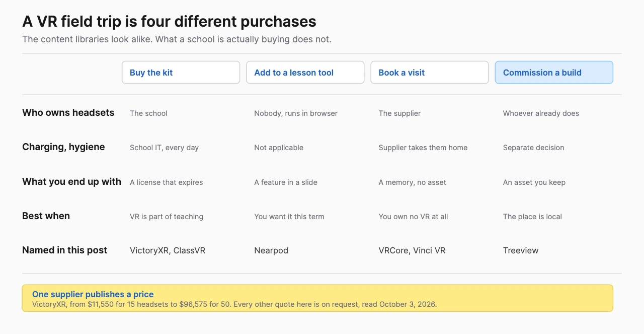The height and width of the screenshot is (334, 644).
Task: Click the title 'A VR field trip is four different purchases'
Action: 169,22
